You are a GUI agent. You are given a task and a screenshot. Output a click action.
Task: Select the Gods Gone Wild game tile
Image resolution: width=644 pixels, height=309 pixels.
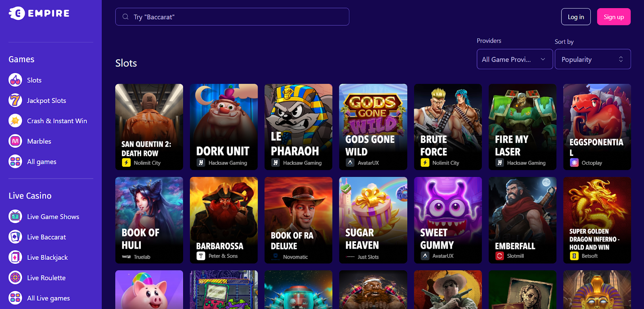click(x=373, y=127)
